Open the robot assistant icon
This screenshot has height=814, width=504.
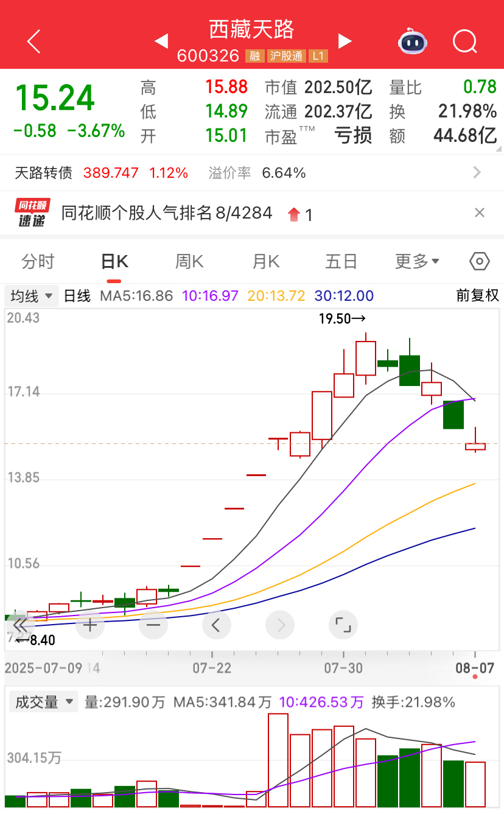(413, 41)
